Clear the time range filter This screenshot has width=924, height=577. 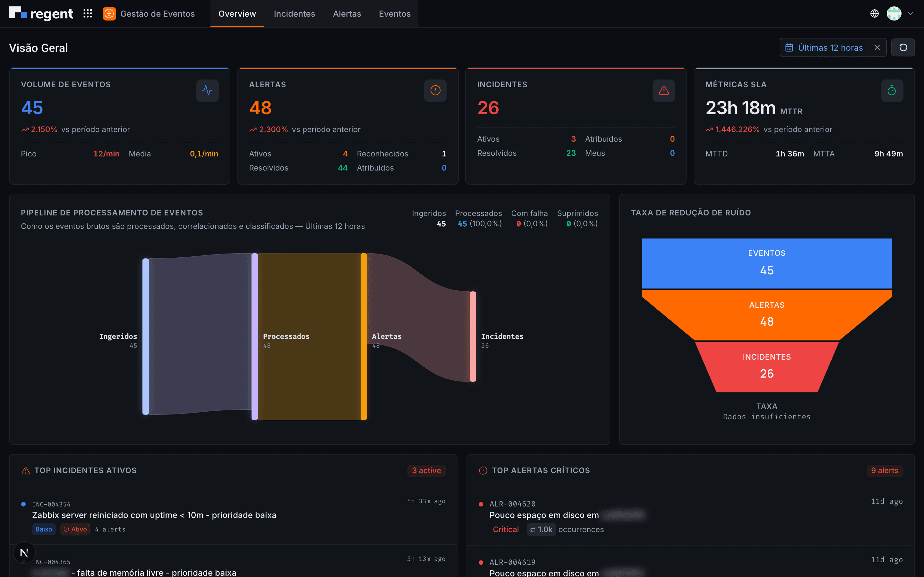pyautogui.click(x=877, y=48)
